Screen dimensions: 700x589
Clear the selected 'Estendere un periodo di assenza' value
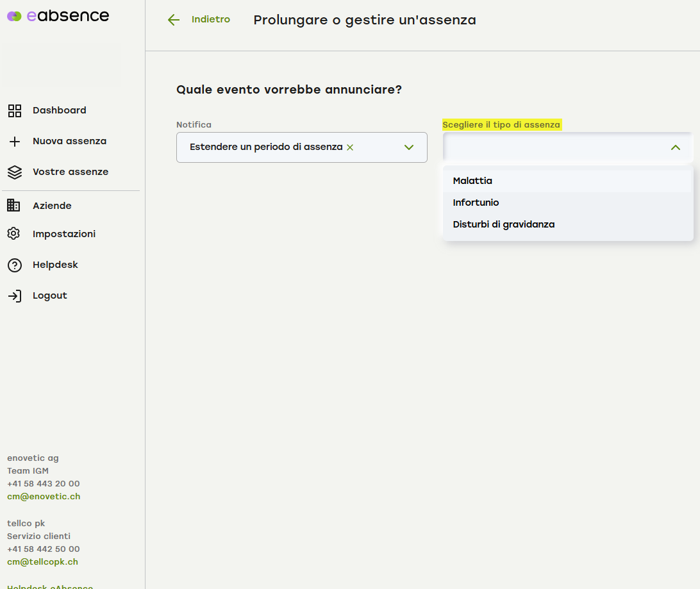tap(350, 147)
